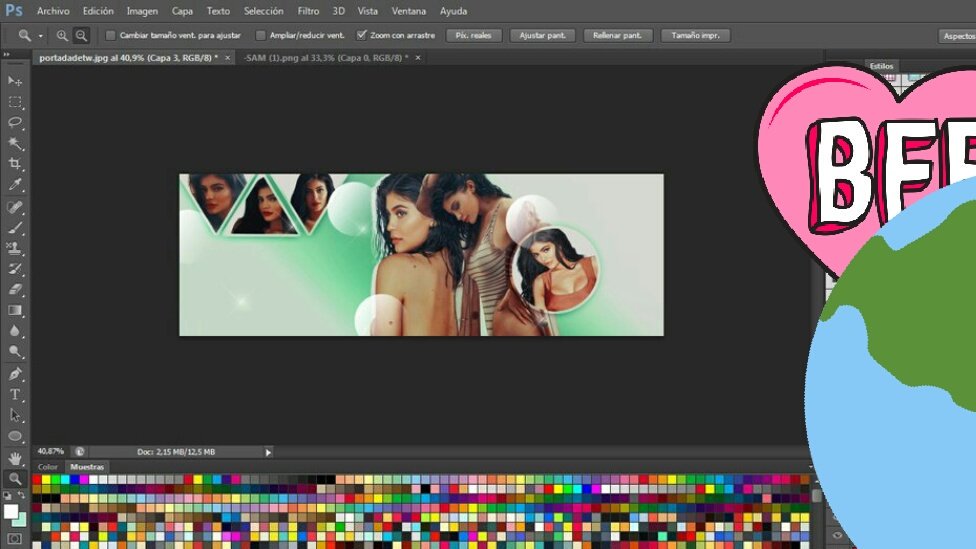
Task: Switch to -SAM (1).png document tab
Action: [x=326, y=58]
